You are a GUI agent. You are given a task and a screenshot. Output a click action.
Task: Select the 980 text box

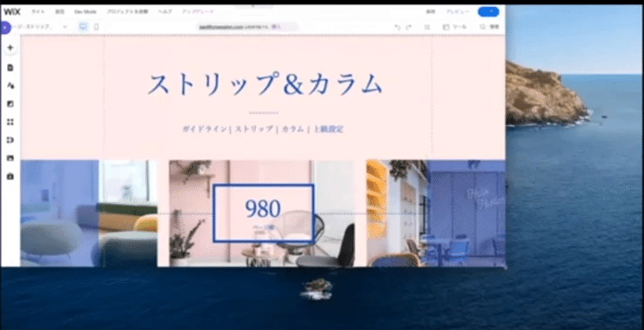264,212
